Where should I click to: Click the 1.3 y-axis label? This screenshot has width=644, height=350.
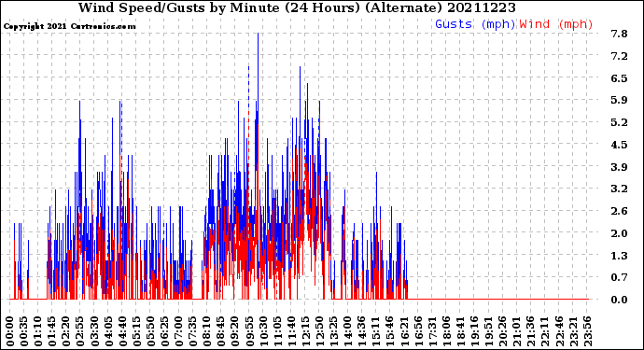pos(620,256)
